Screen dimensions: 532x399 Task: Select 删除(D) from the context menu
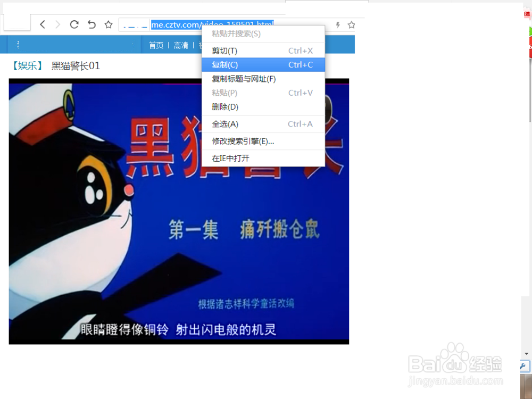pos(263,107)
